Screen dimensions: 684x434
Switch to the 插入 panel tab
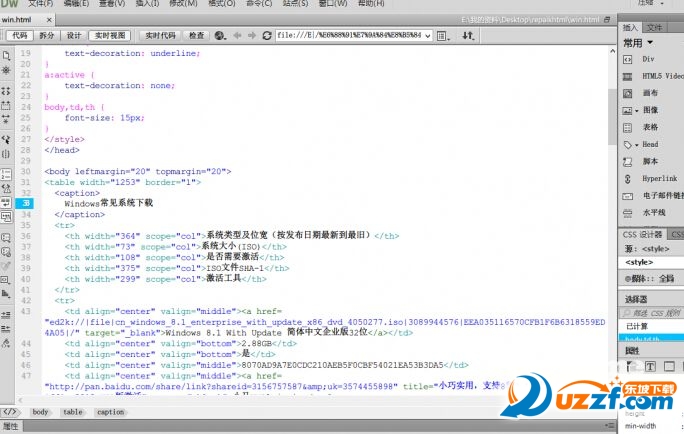point(629,27)
